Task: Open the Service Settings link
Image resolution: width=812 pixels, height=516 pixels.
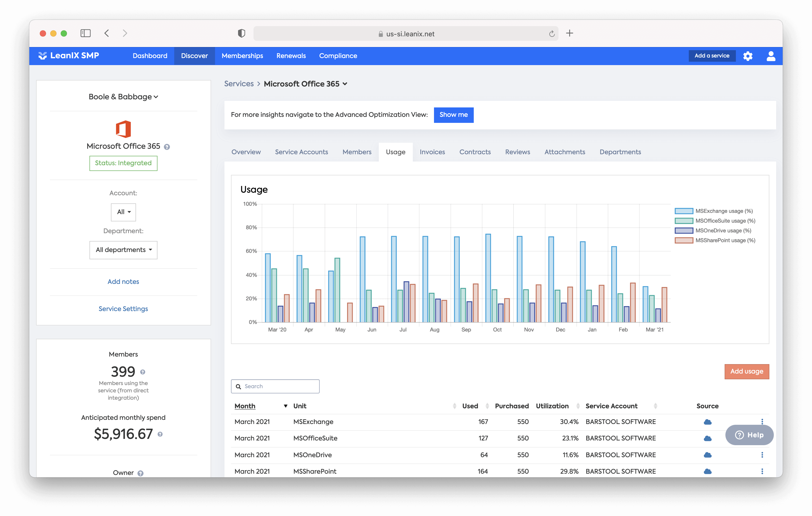Action: coord(123,309)
